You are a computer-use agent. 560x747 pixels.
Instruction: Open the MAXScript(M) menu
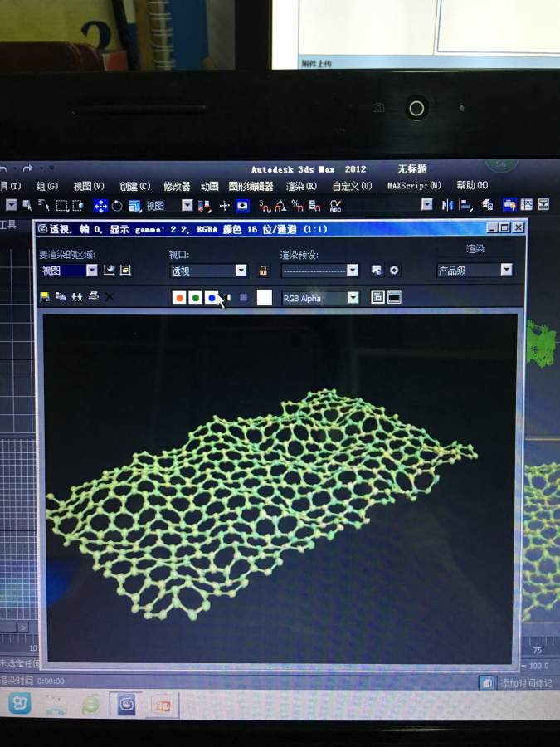point(414,185)
